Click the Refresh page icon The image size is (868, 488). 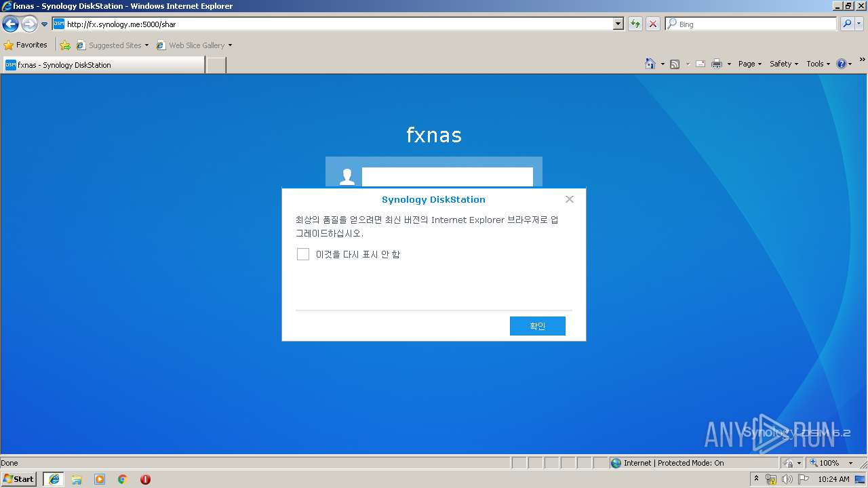pos(635,24)
